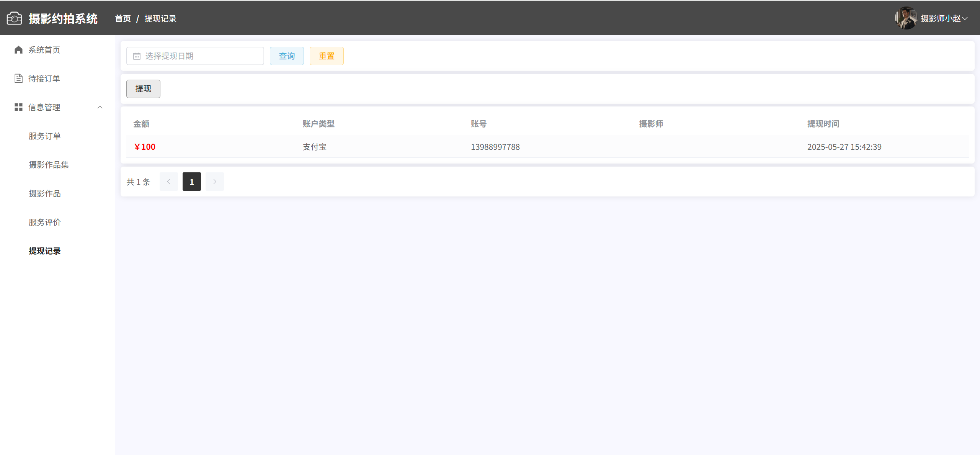This screenshot has height=455, width=980.
Task: Open 服务订单 in the sidebar
Action: 45,136
